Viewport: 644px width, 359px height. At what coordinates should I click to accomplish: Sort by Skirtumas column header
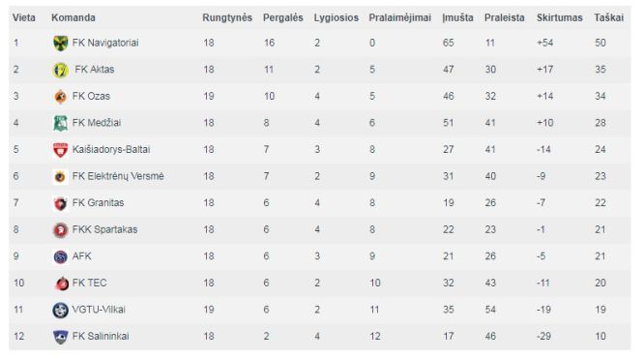tap(560, 17)
